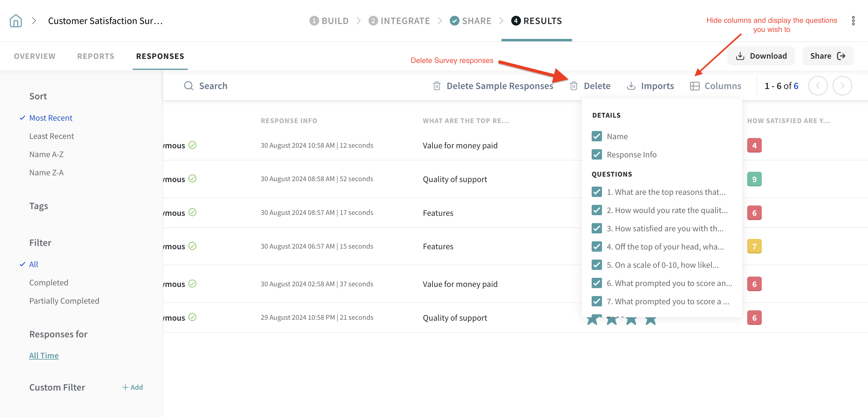Screen dimensions: 868x417
Task: Click the trash icon next to Delete
Action: click(x=573, y=86)
